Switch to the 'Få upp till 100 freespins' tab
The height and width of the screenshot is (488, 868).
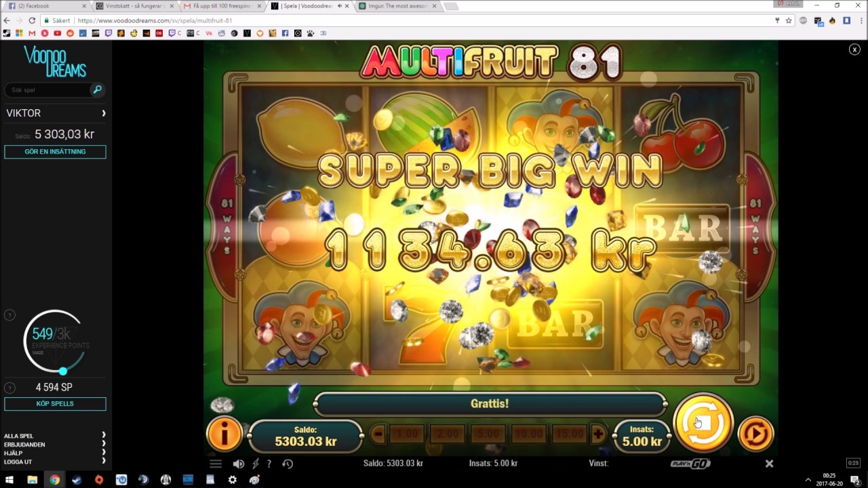click(x=222, y=6)
